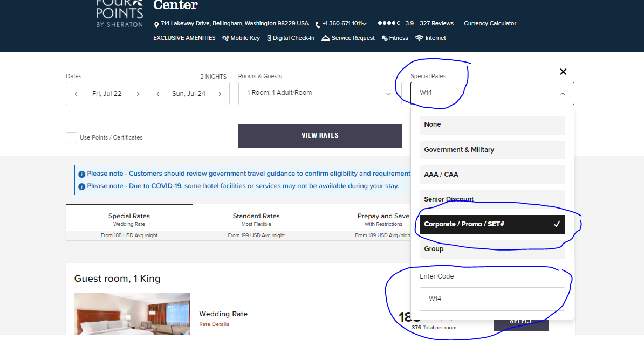The height and width of the screenshot is (340, 644).
Task: Click the Fitness amenity icon
Action: coord(385,38)
